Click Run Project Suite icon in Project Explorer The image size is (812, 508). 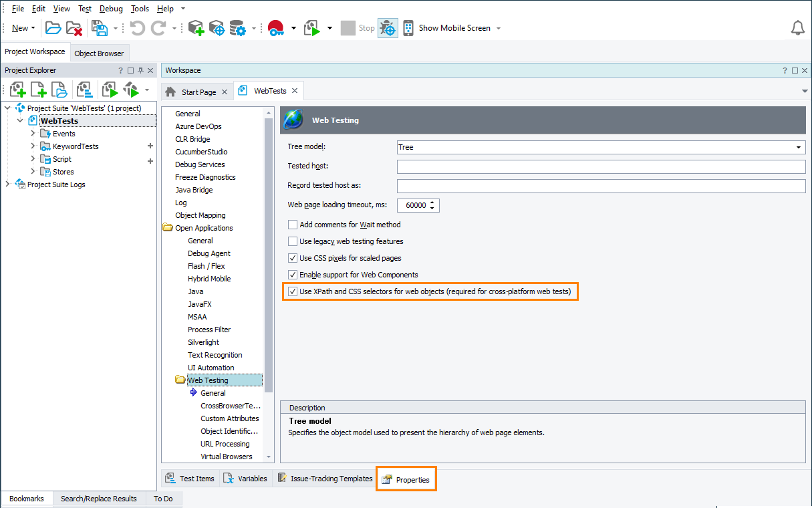131,90
